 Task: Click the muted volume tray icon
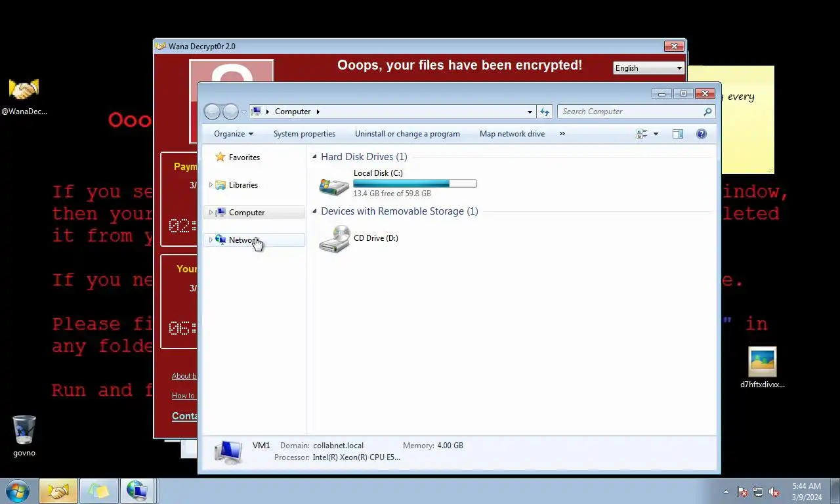coord(774,492)
